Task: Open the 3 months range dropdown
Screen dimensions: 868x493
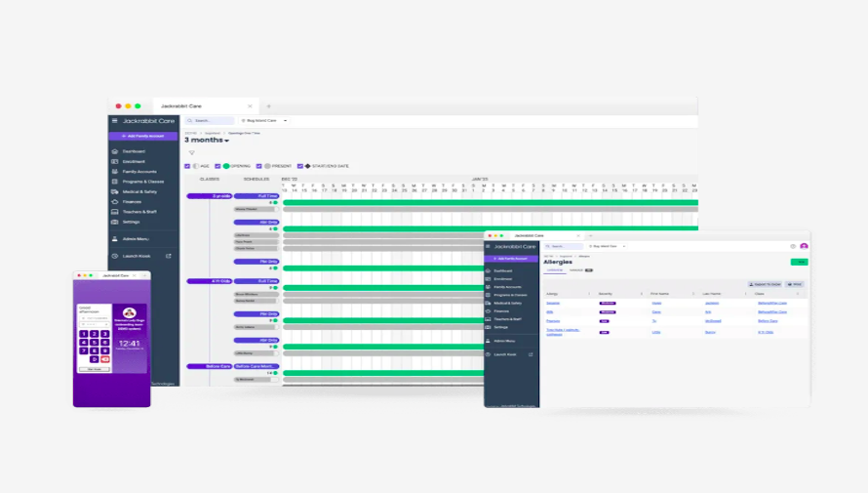Action: tap(207, 141)
